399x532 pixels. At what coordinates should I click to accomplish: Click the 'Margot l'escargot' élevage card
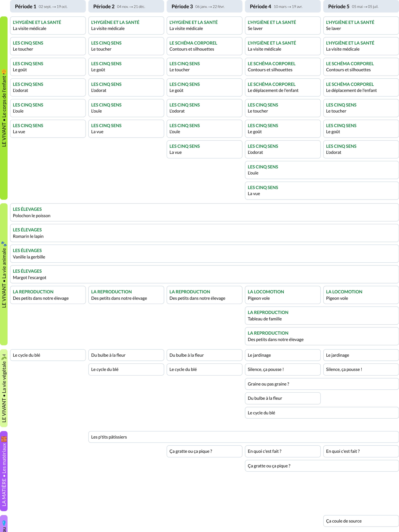click(x=204, y=274)
